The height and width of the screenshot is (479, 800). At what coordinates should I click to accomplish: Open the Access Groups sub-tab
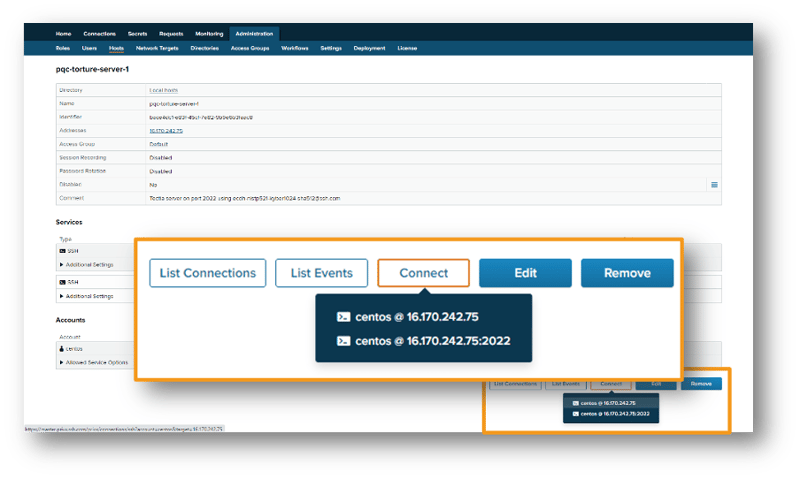click(249, 48)
